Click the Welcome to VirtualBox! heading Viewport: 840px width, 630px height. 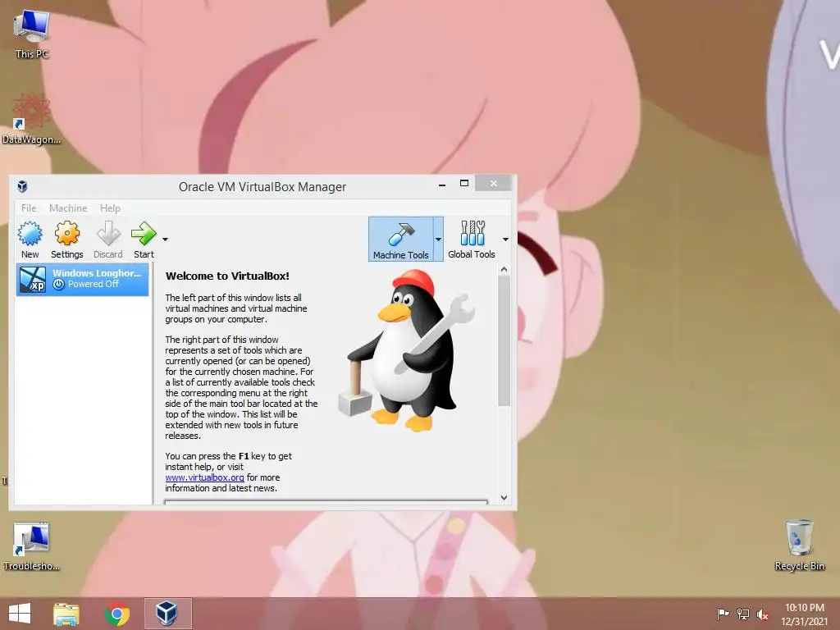pyautogui.click(x=227, y=276)
